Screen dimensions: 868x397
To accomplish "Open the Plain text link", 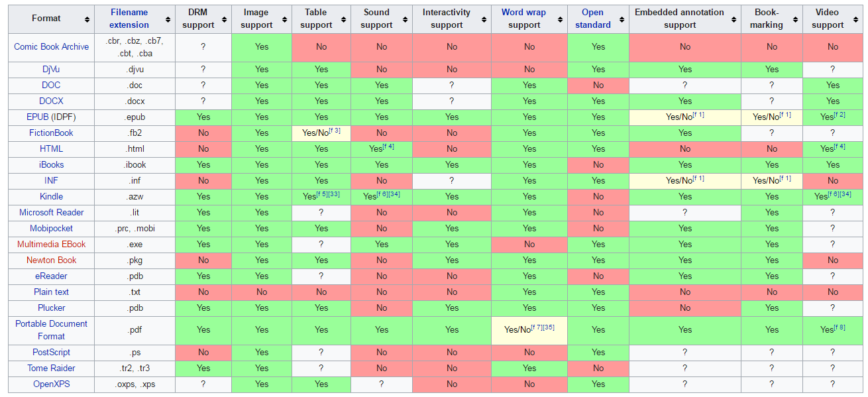I will [51, 292].
